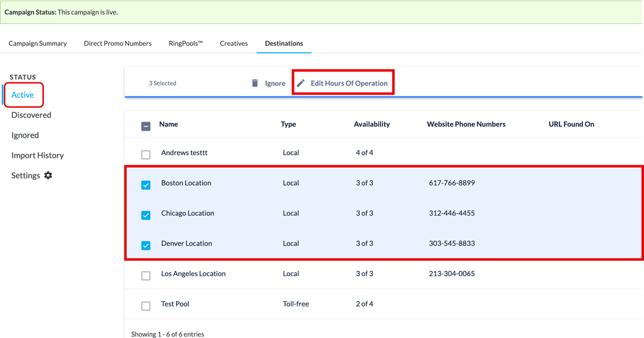Open Import History
Image resolution: width=644 pixels, height=338 pixels.
pyautogui.click(x=37, y=155)
